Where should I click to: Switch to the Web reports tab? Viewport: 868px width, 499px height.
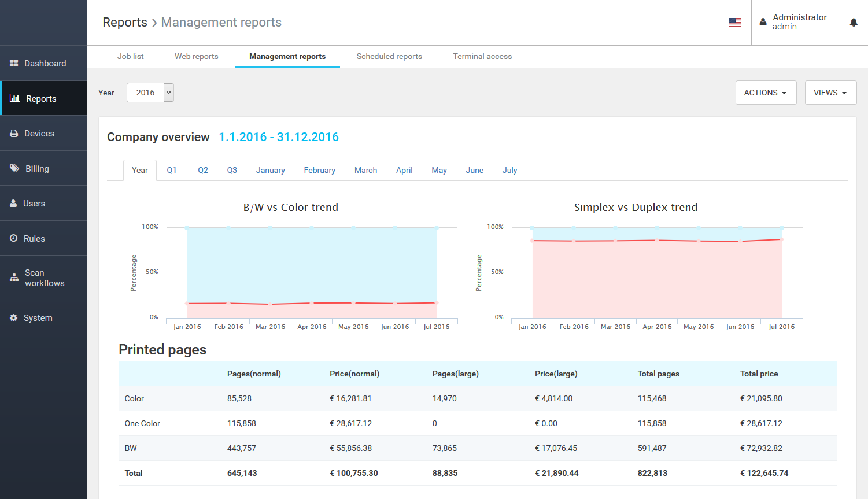(x=197, y=57)
